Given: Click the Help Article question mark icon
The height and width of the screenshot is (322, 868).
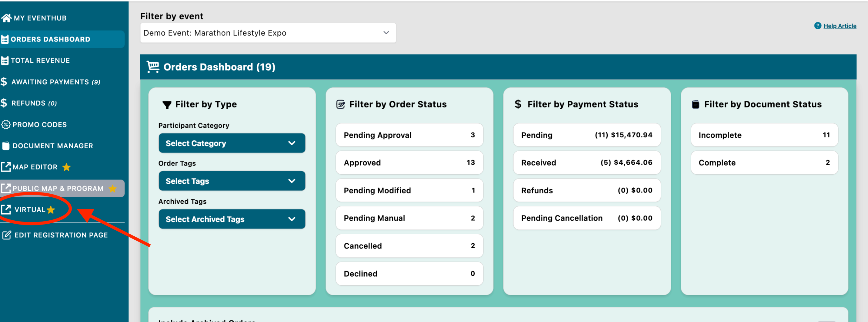Looking at the screenshot, I should tap(817, 26).
